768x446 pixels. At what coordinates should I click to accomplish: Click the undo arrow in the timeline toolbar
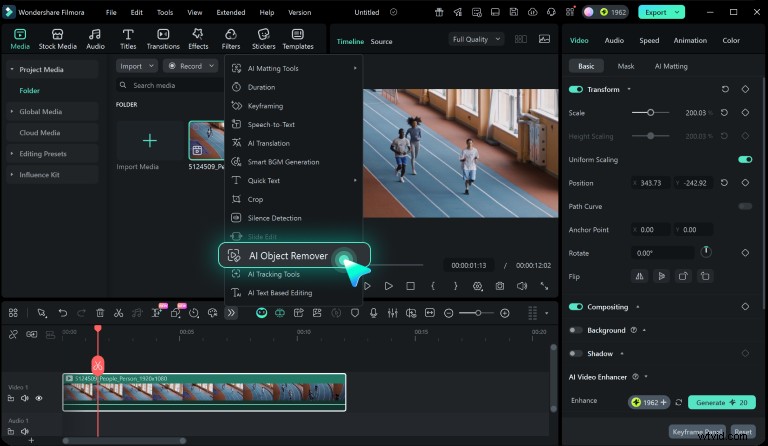(x=62, y=313)
